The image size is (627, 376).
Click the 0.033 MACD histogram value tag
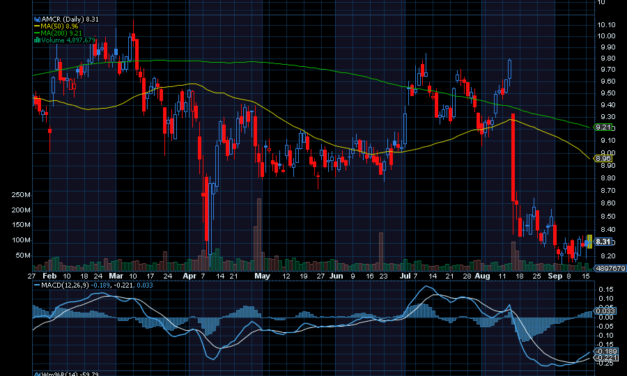point(605,311)
